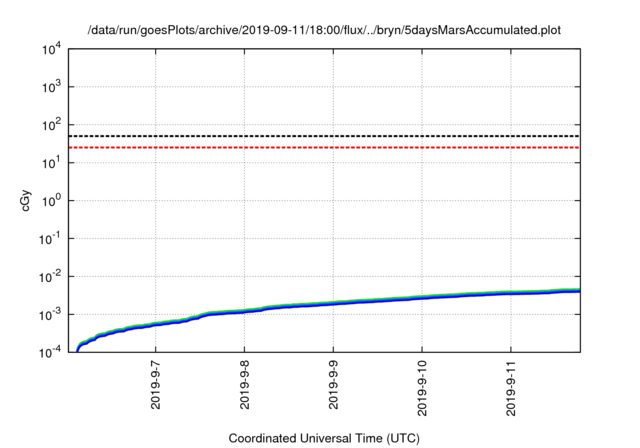Click the 10^-4 y-axis tick label
Viewport: 640px width, 448px height.
coord(51,352)
